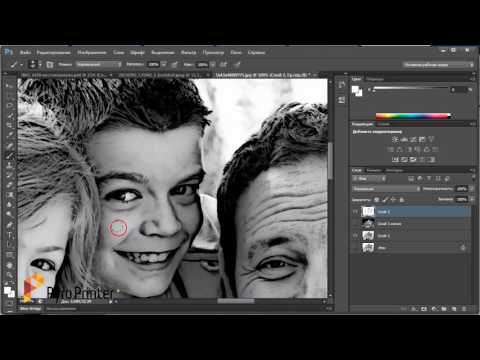Hide the highlighted layer's eye icon
The width and height of the screenshot is (480, 360).
pyautogui.click(x=355, y=212)
